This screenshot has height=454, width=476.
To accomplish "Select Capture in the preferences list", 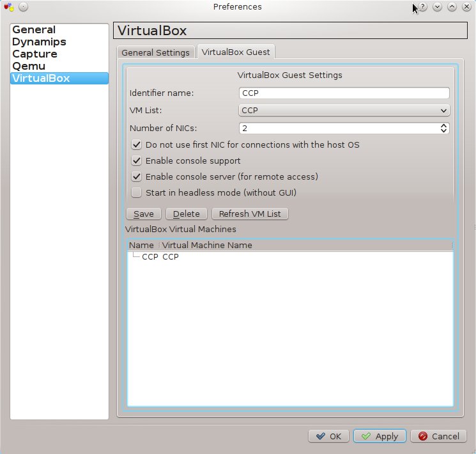I will pos(59,54).
